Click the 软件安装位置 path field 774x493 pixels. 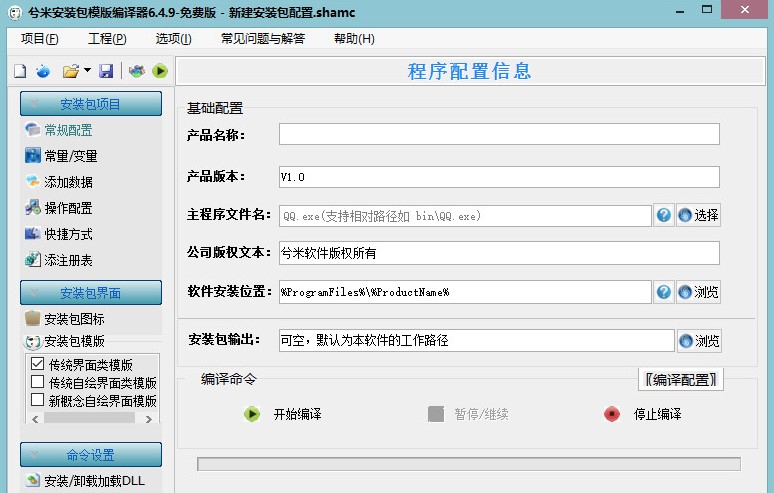[x=465, y=292]
